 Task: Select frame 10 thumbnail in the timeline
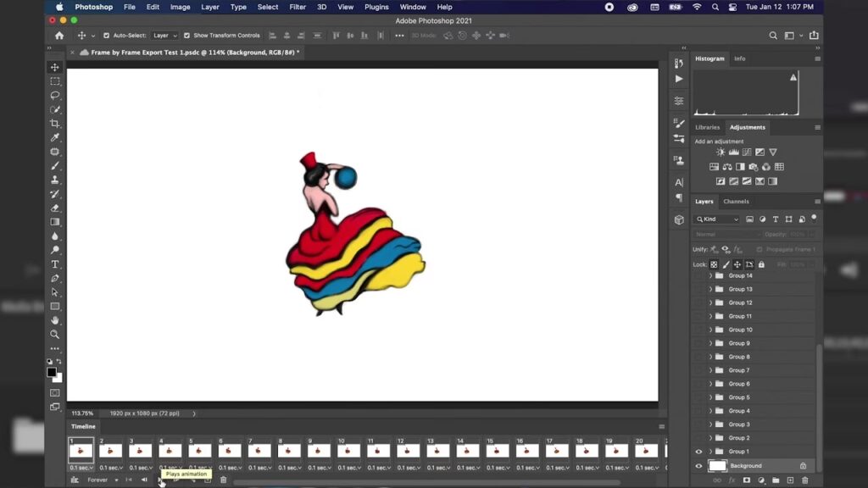point(348,452)
